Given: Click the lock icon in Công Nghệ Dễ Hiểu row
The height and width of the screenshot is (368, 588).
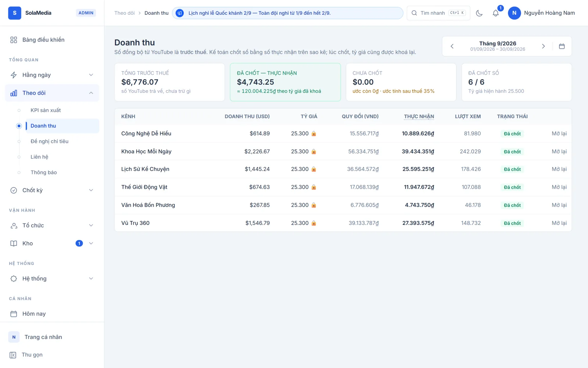Looking at the screenshot, I should (314, 134).
